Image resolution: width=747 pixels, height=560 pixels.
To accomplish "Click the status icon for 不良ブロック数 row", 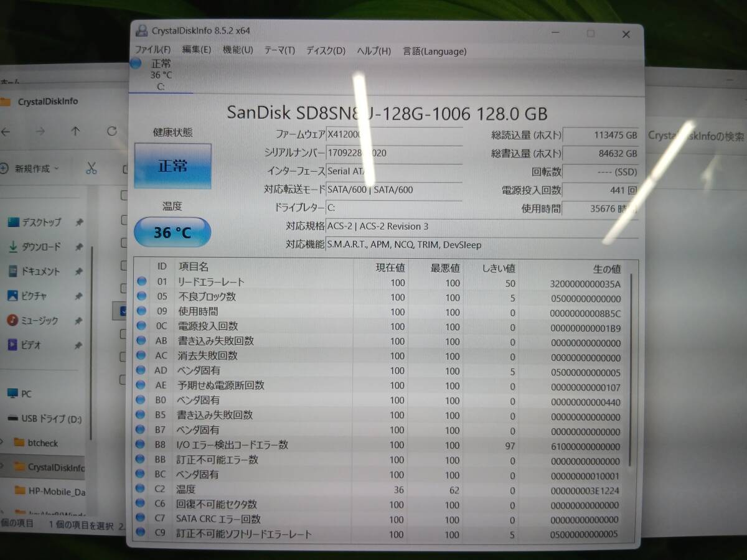I will [x=141, y=297].
